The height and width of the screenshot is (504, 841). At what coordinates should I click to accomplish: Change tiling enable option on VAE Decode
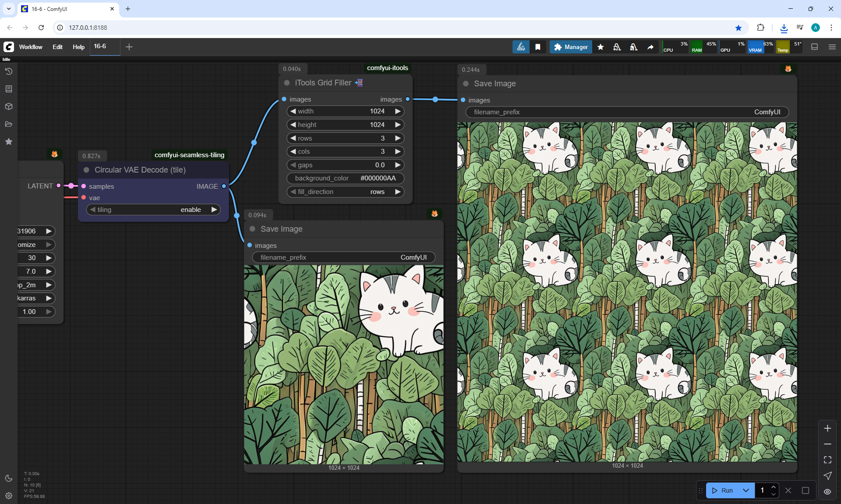pyautogui.click(x=153, y=210)
